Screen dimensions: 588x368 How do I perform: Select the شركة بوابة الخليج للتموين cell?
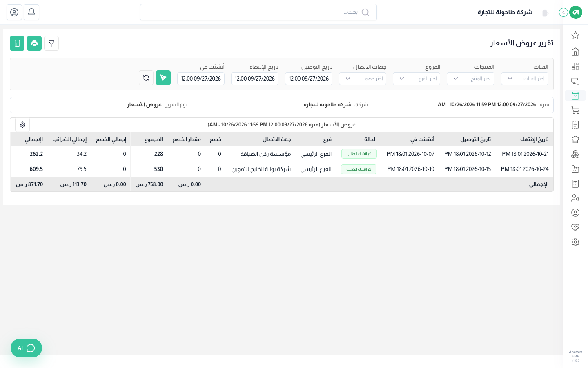[x=260, y=169]
